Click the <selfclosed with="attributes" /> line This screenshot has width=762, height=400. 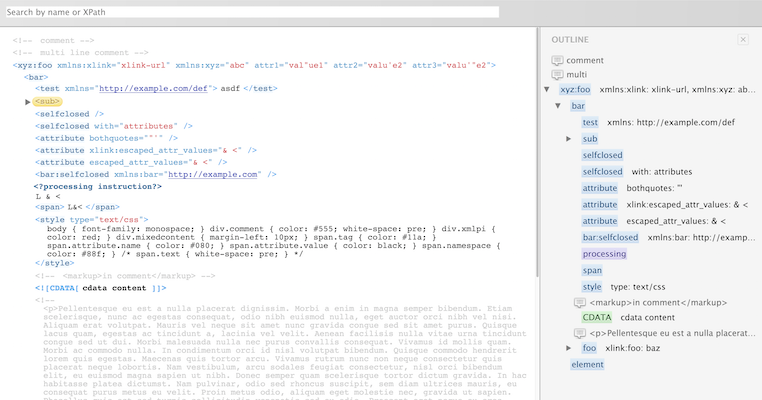[114, 126]
